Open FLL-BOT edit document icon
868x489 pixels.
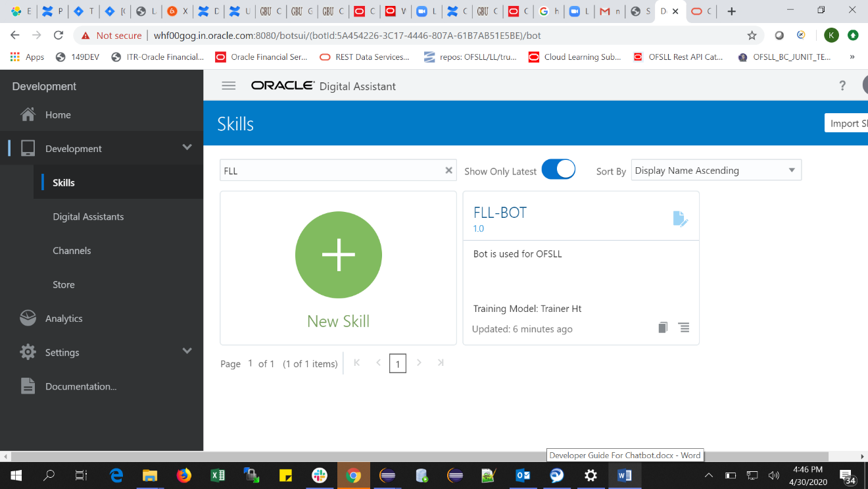[x=681, y=219]
